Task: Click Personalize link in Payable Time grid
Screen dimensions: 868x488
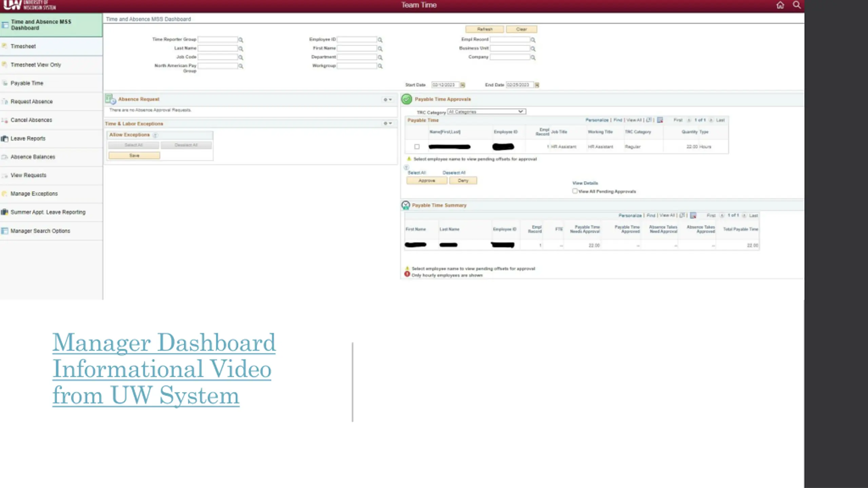Action: coord(597,120)
